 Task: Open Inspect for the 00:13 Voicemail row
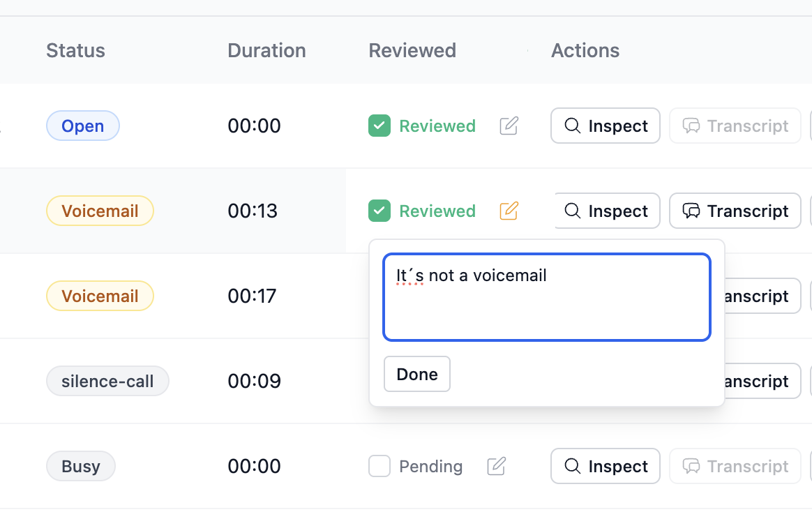[607, 211]
